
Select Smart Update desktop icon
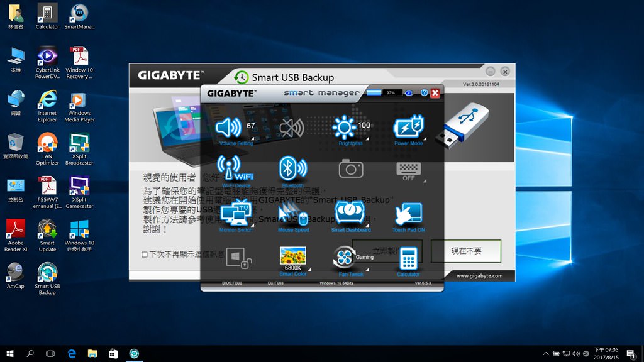coord(47,236)
